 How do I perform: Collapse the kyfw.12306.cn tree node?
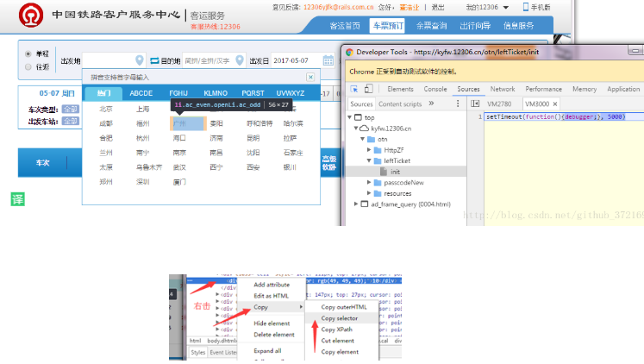tap(356, 129)
